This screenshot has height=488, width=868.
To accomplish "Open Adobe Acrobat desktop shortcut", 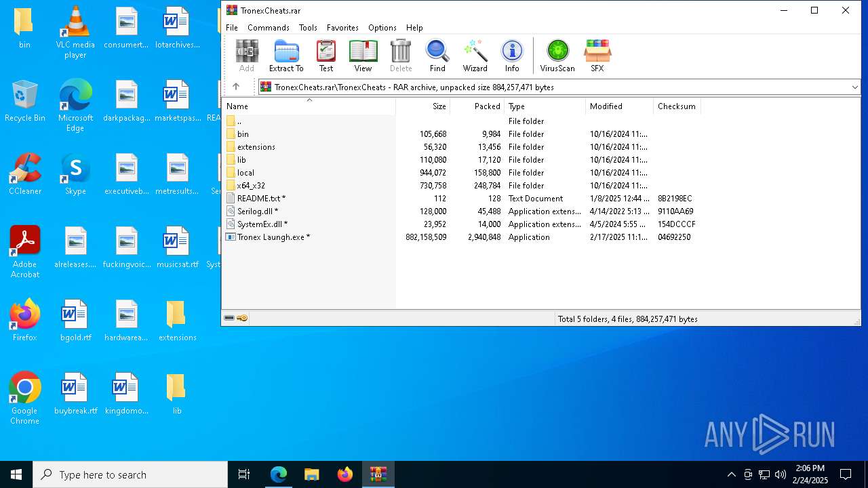I will click(24, 251).
